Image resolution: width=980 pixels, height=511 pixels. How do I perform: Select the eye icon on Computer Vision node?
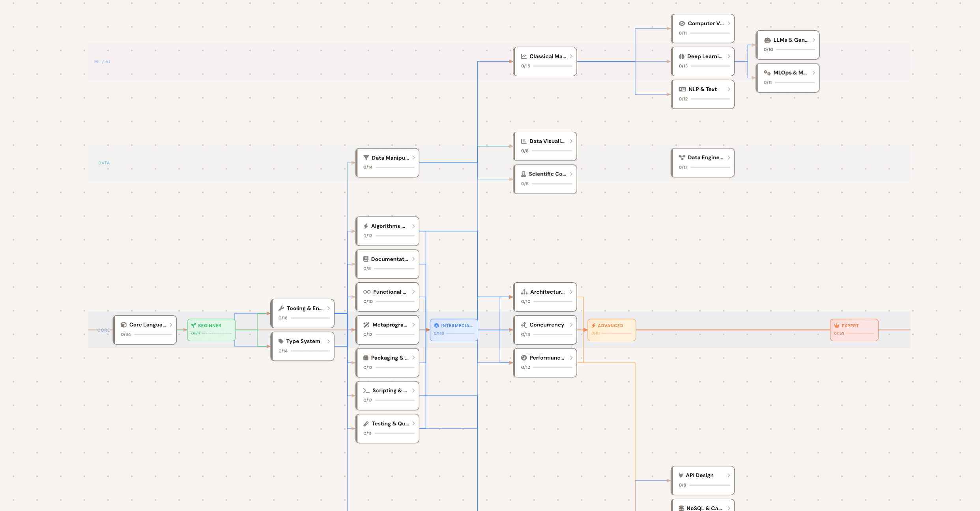(x=681, y=23)
